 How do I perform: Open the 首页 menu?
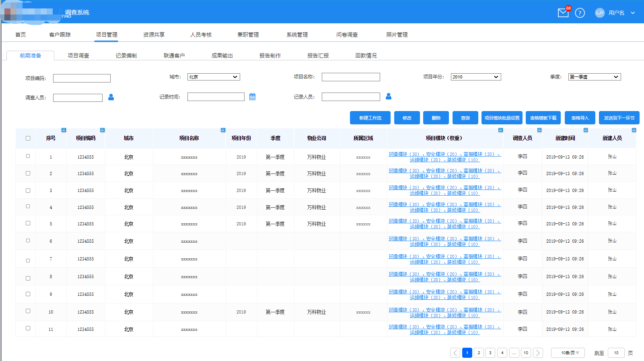coord(21,35)
